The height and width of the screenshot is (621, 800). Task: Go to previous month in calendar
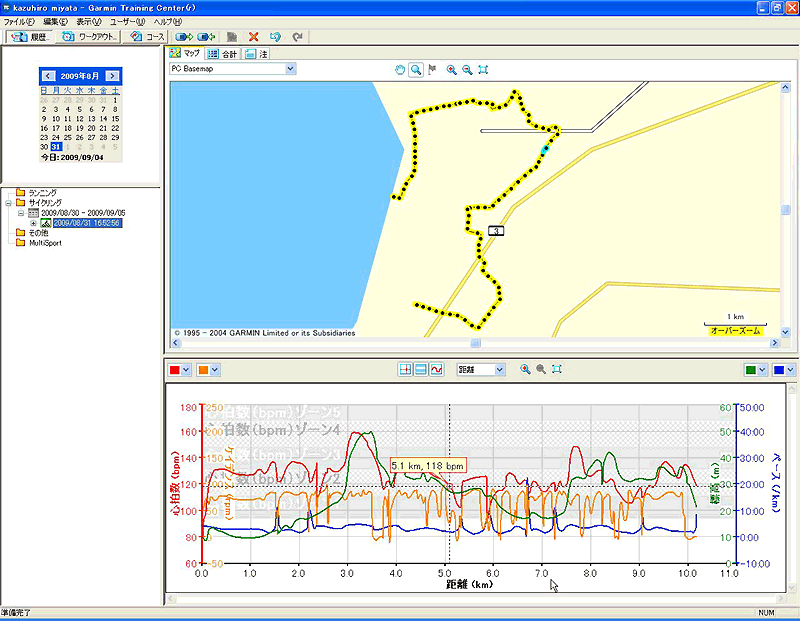pos(48,76)
